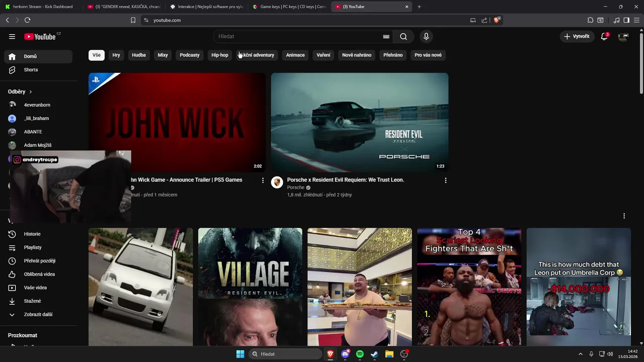The height and width of the screenshot is (362, 644).
Task: Open Přehrát později in the sidebar
Action: click(38, 261)
